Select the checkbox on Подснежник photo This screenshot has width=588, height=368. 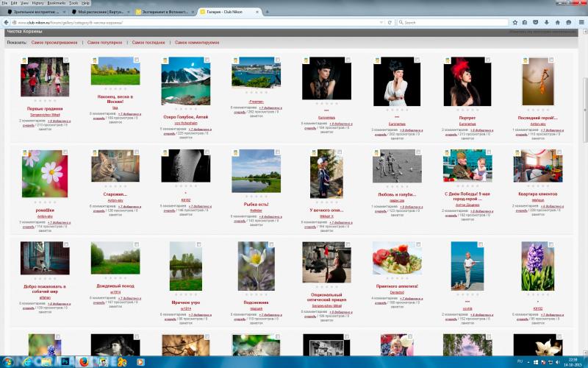click(x=271, y=244)
